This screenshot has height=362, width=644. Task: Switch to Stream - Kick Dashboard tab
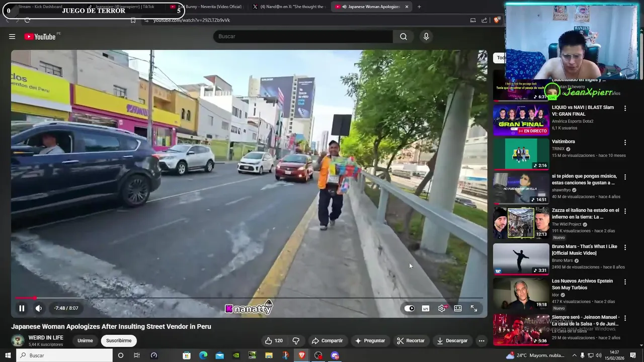[40, 7]
